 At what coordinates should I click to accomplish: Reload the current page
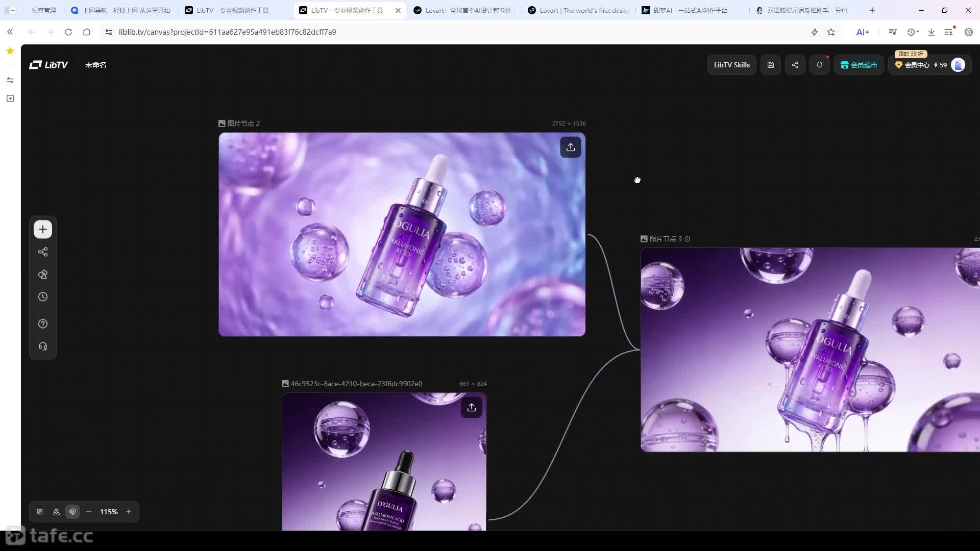click(x=68, y=32)
